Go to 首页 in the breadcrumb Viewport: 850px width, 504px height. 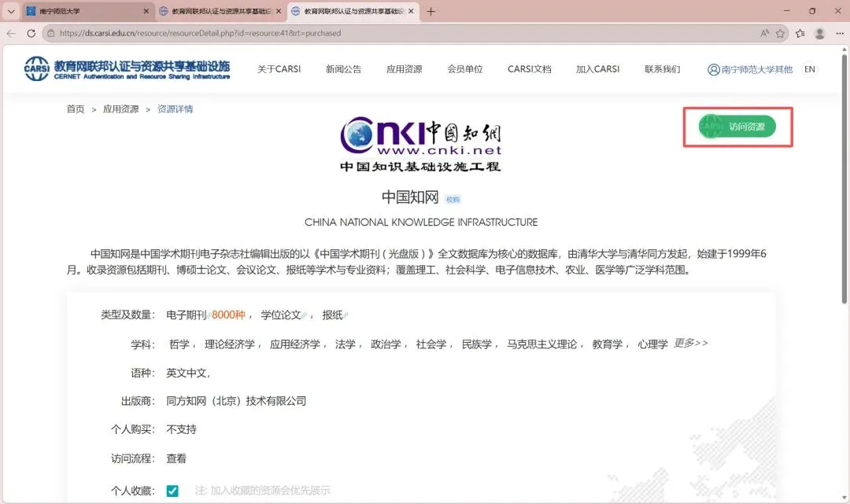(76, 109)
